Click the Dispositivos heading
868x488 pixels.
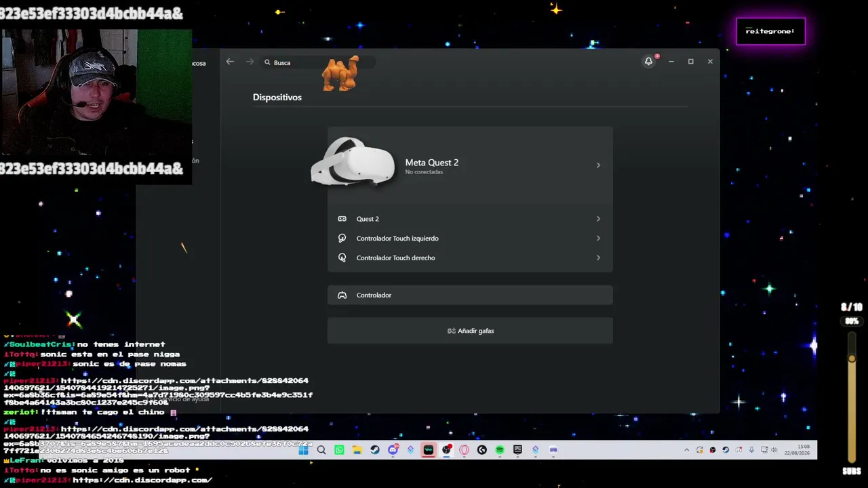pos(277,97)
